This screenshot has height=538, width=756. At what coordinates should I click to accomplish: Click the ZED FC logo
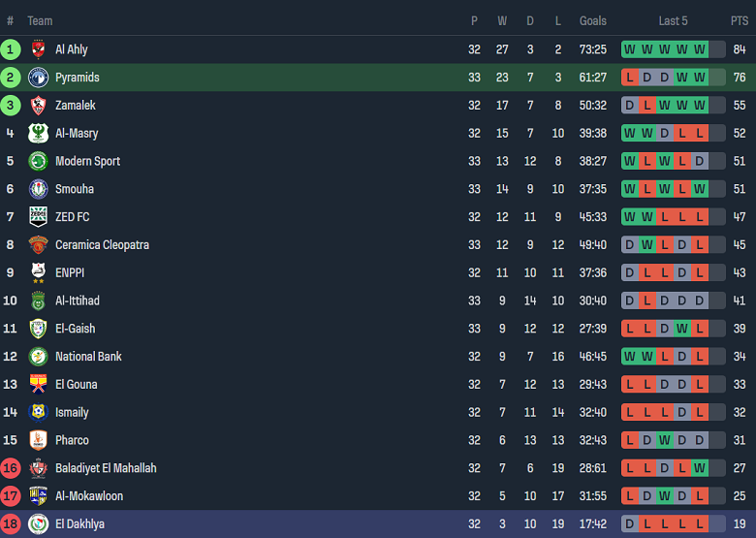click(38, 217)
